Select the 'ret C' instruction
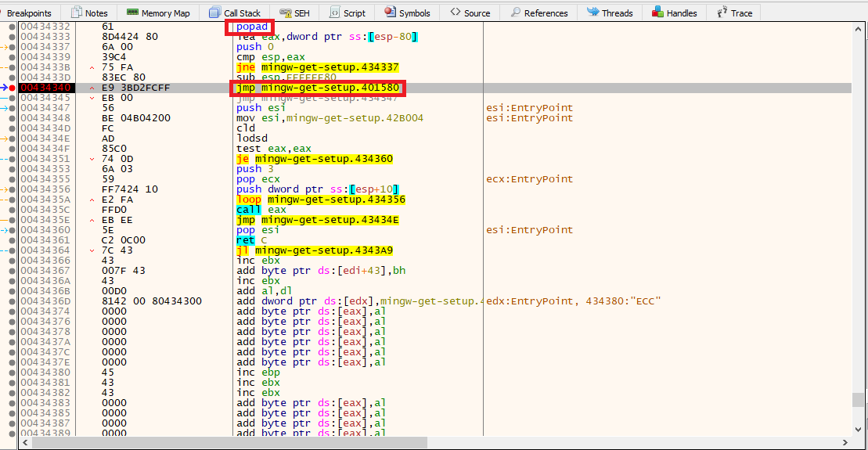Image resolution: width=868 pixels, height=450 pixels. coord(252,240)
